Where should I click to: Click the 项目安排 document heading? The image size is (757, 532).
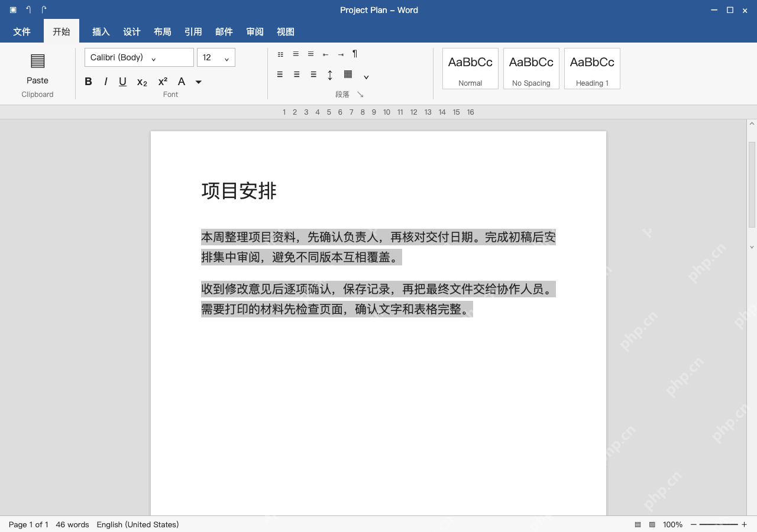coord(239,191)
